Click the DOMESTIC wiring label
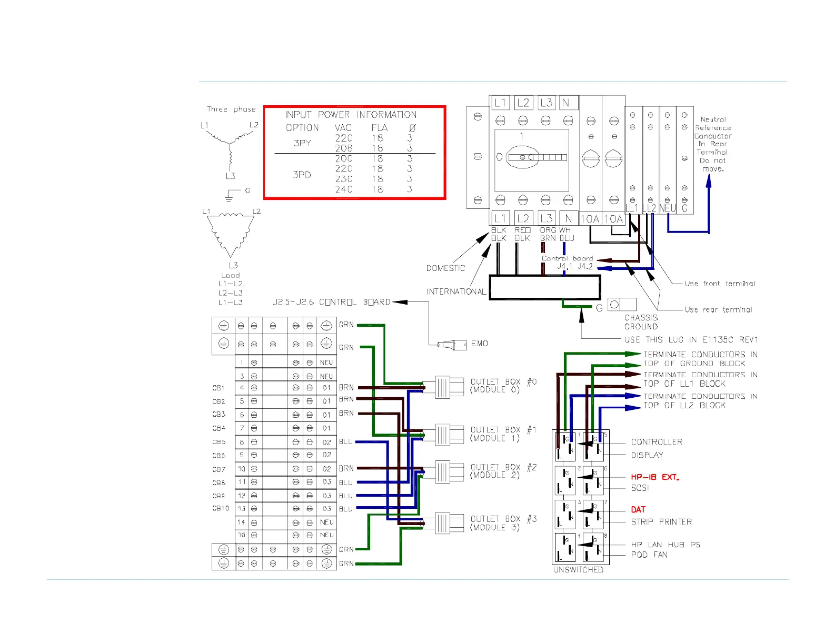Viewport: 834px width, 644px height. coord(446,268)
